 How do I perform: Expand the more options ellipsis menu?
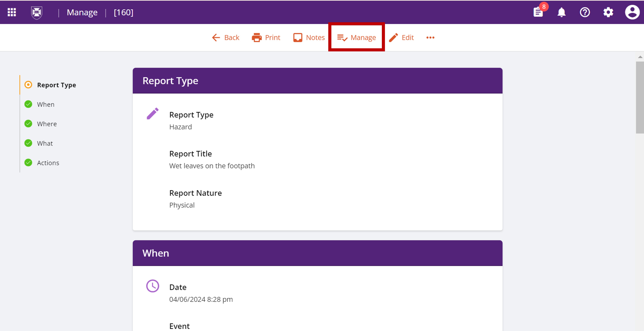[x=430, y=37]
